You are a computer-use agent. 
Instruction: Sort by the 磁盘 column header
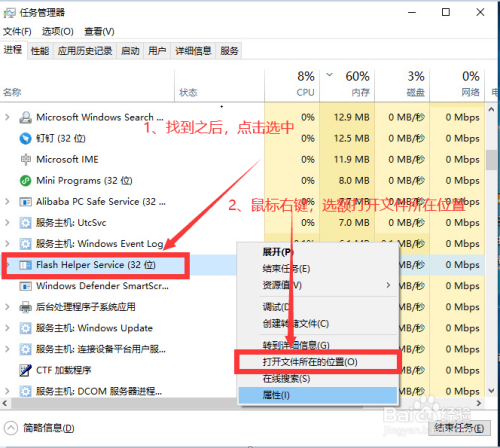click(x=402, y=85)
